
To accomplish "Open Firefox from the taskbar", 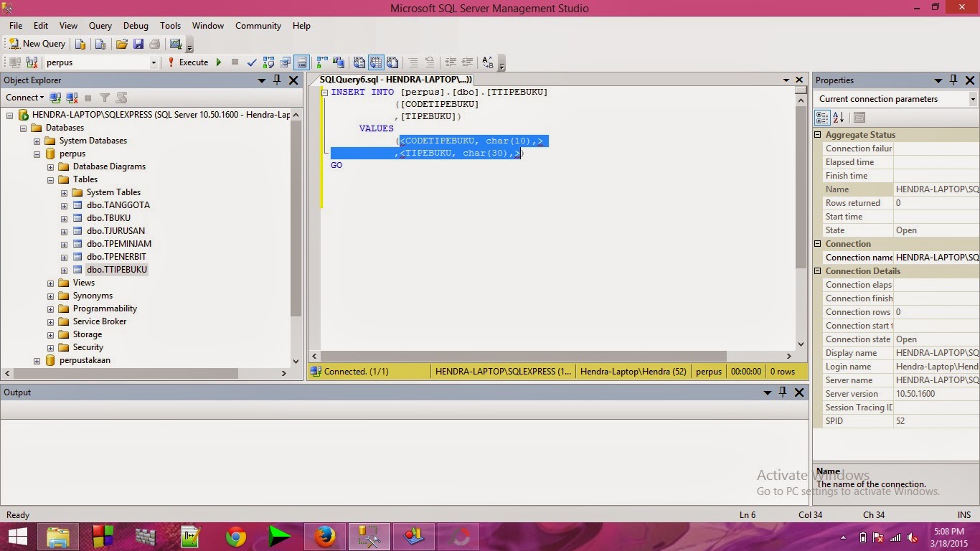I will point(325,537).
